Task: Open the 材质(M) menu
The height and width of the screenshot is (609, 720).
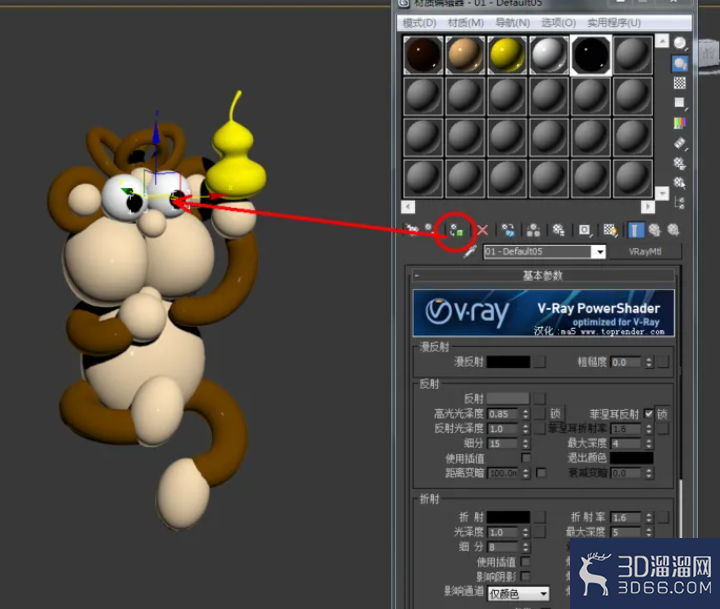Action: pos(465,23)
